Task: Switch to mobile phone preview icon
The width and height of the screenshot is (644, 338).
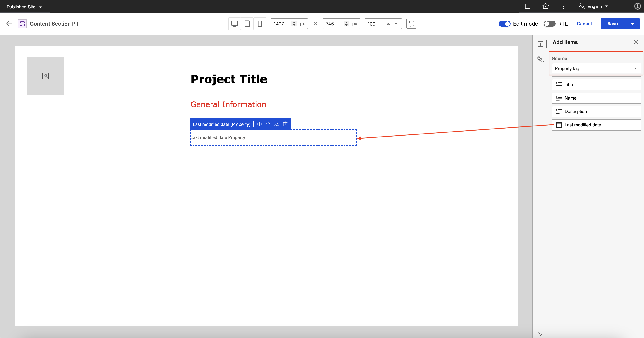Action: 260,24
